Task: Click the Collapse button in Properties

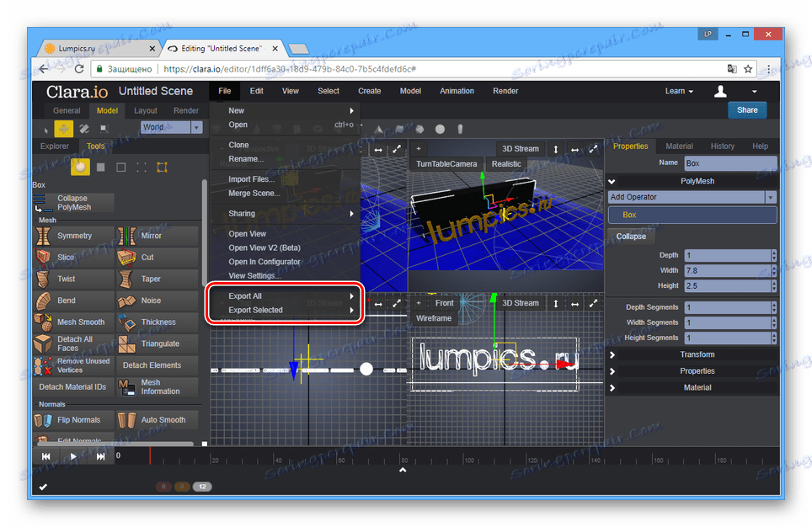Action: coord(631,237)
